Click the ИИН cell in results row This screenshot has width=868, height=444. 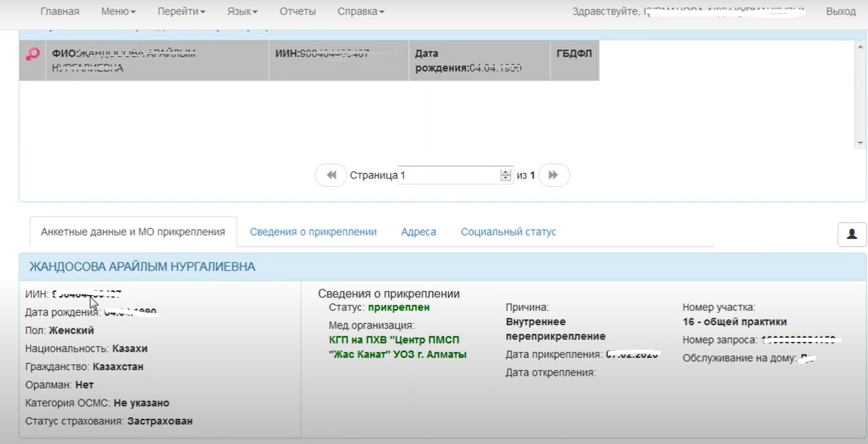[x=339, y=60]
